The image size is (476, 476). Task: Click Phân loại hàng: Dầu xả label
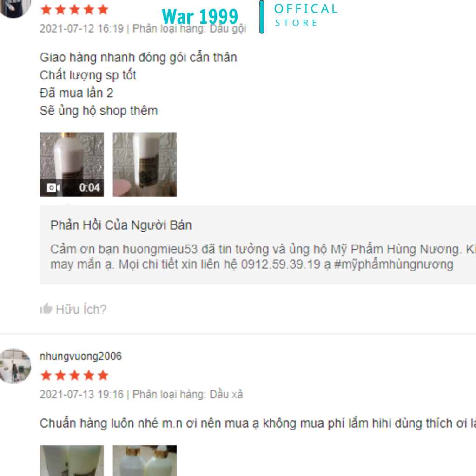pyautogui.click(x=188, y=394)
